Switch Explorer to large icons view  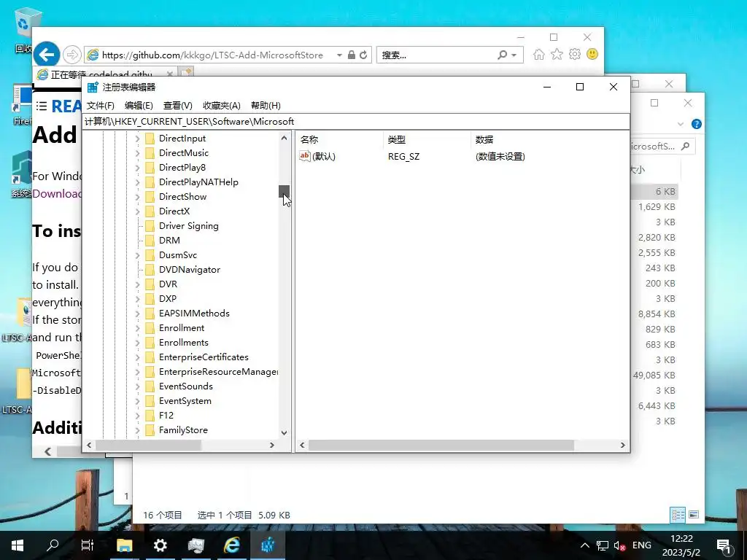point(694,515)
